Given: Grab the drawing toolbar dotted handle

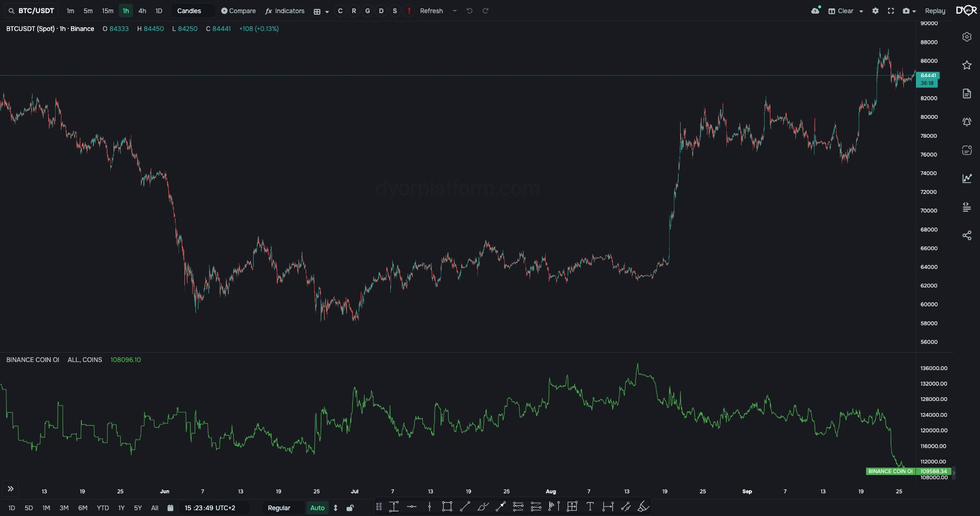Looking at the screenshot, I should 379,507.
